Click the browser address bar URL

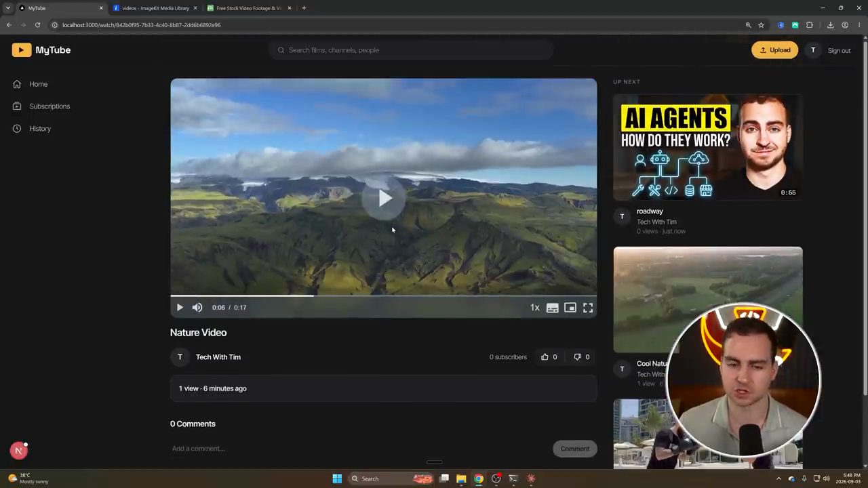tap(141, 25)
